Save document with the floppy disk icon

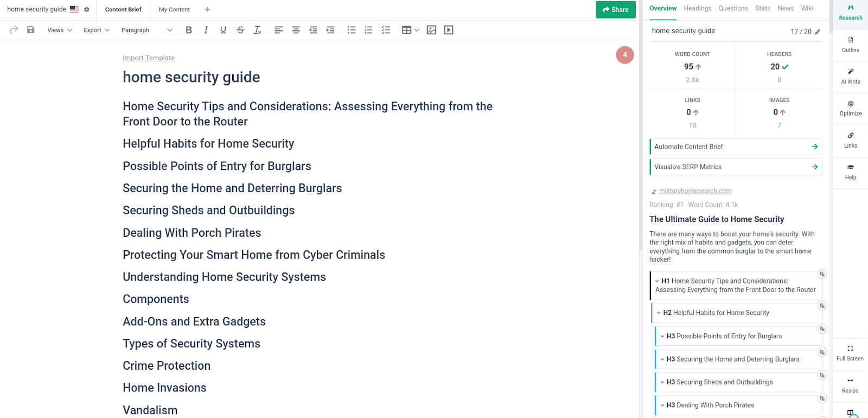31,30
